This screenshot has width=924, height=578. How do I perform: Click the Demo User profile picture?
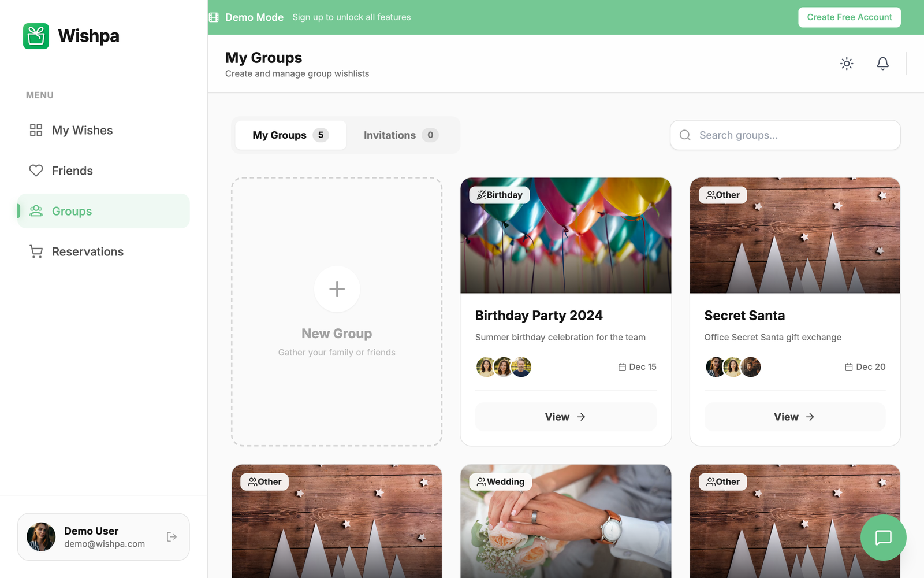(41, 537)
